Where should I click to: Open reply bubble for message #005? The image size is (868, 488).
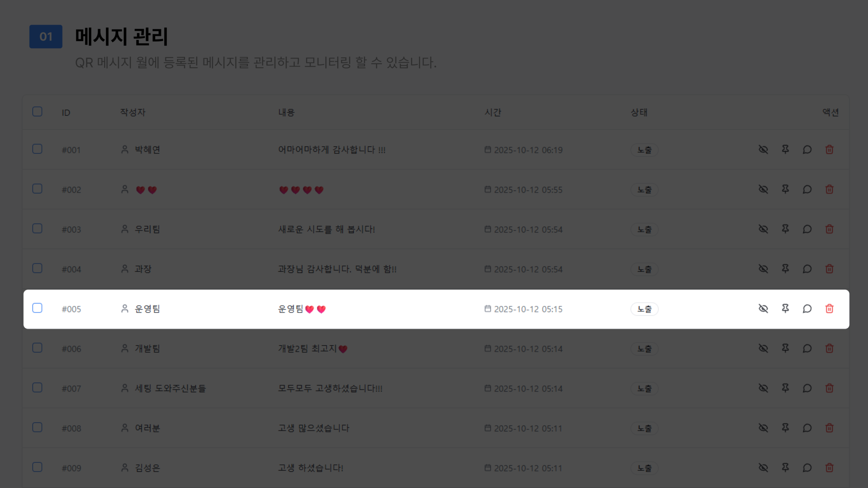tap(807, 309)
